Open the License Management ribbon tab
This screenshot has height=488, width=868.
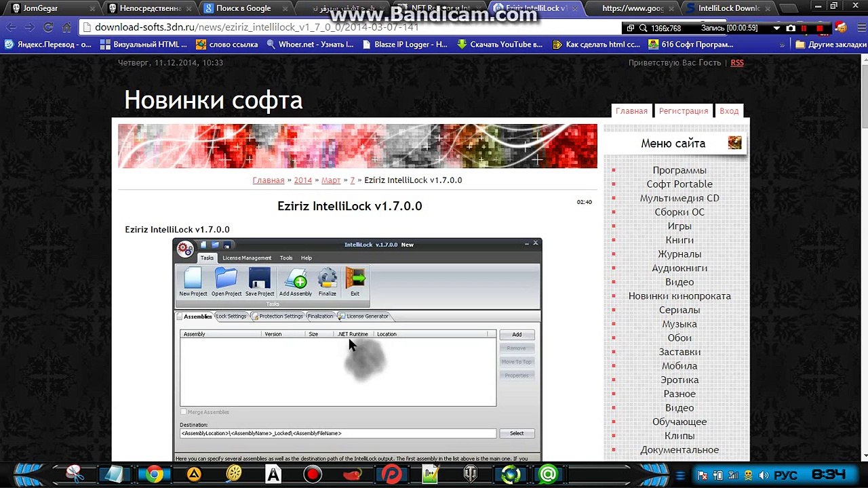coord(247,258)
